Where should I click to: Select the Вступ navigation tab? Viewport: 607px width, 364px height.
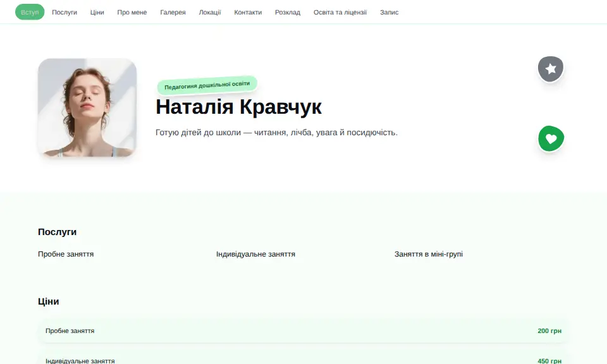click(x=30, y=13)
